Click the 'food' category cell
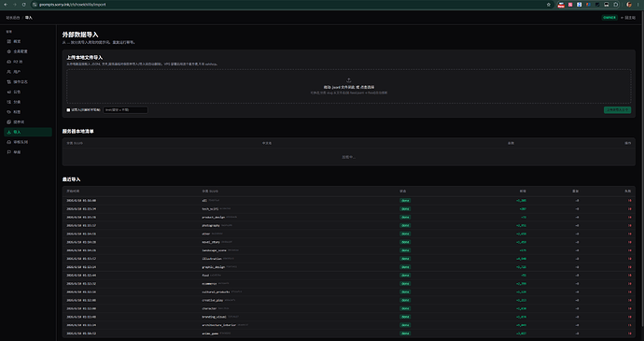Viewport: 644px width, 341px height. 205,276
